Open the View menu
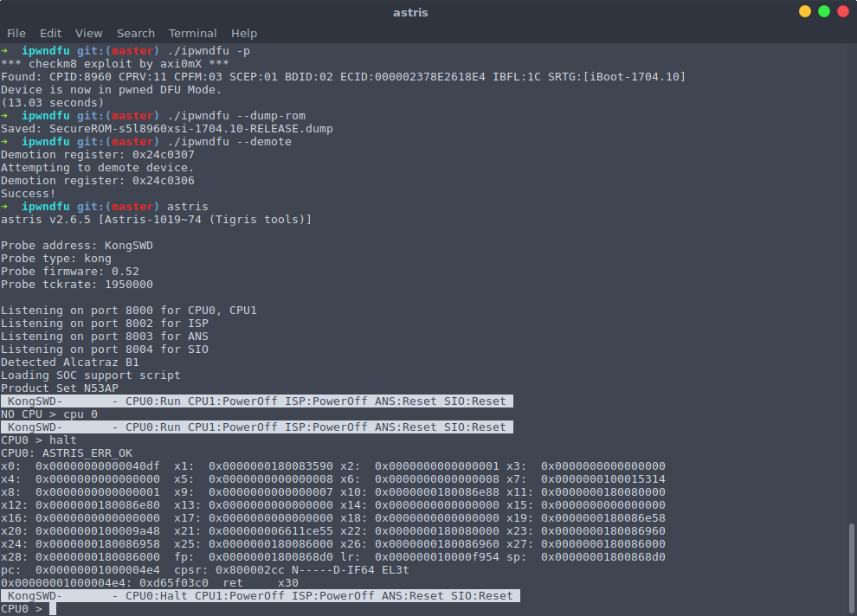The width and height of the screenshot is (857, 616). pyautogui.click(x=88, y=33)
